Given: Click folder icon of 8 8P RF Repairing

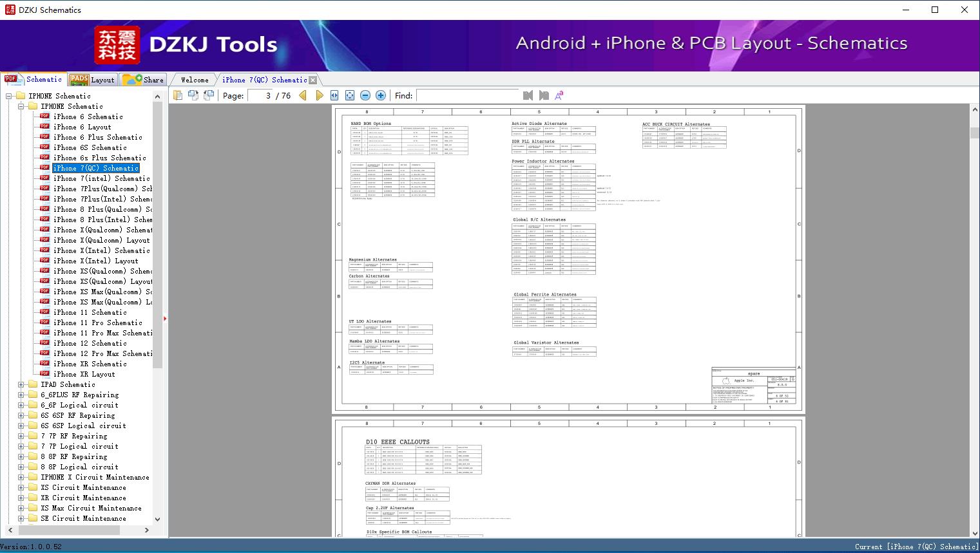Looking at the screenshot, I should (34, 456).
